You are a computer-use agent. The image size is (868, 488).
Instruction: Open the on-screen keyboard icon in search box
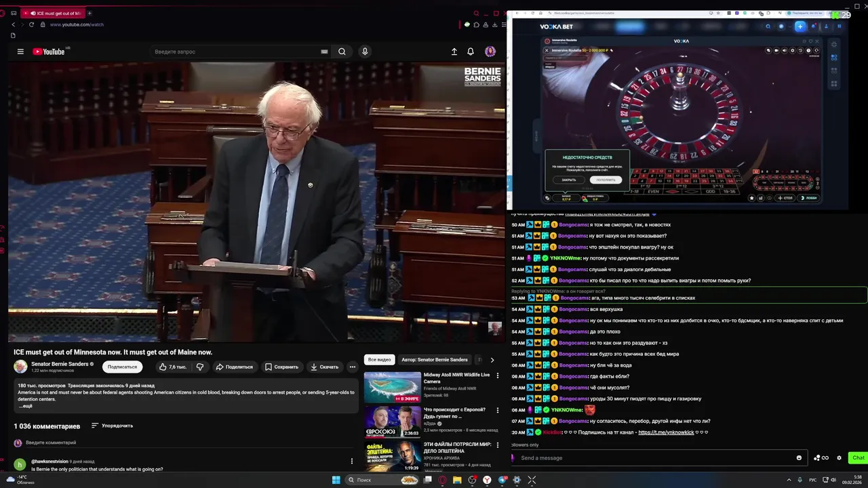pyautogui.click(x=324, y=52)
